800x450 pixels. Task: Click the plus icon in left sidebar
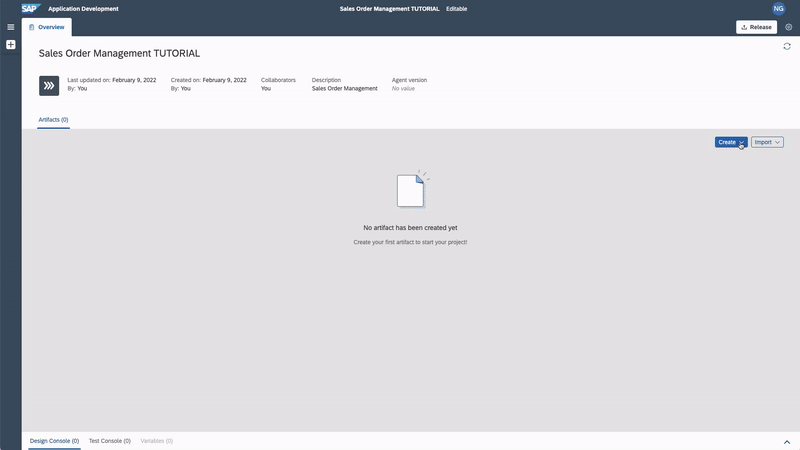click(x=11, y=45)
